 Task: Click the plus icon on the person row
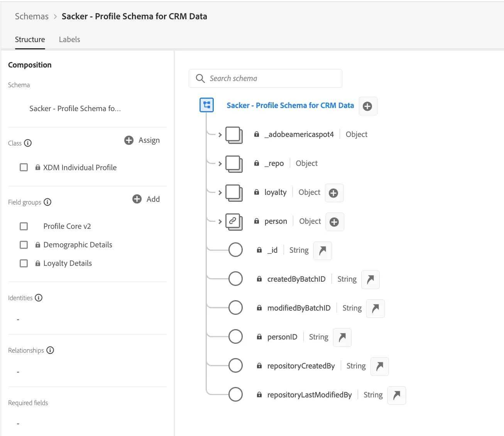(335, 222)
